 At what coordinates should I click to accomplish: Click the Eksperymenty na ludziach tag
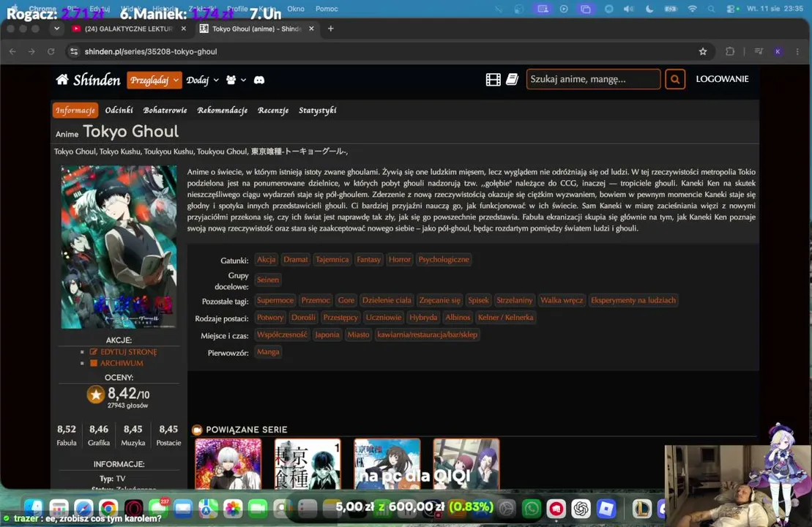pyautogui.click(x=633, y=300)
